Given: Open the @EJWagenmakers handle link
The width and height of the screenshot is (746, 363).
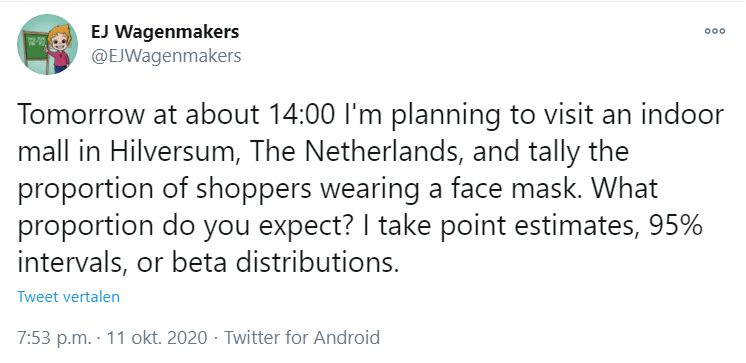Looking at the screenshot, I should pos(166,56).
